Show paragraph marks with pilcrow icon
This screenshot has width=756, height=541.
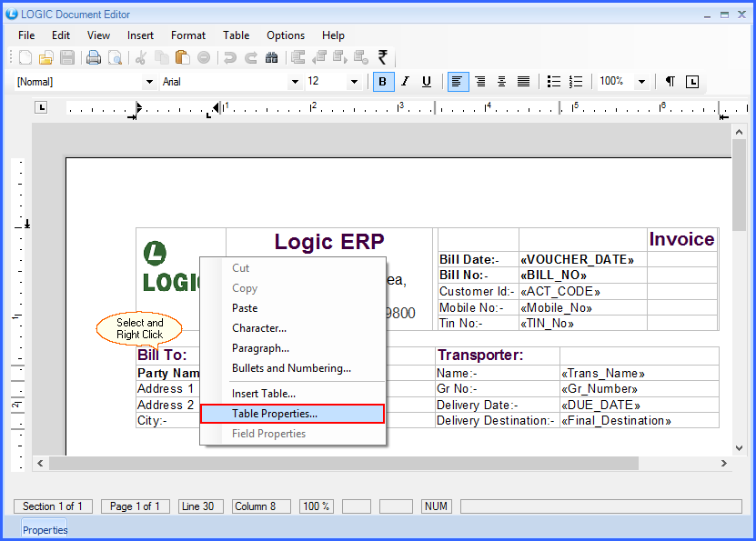click(670, 82)
